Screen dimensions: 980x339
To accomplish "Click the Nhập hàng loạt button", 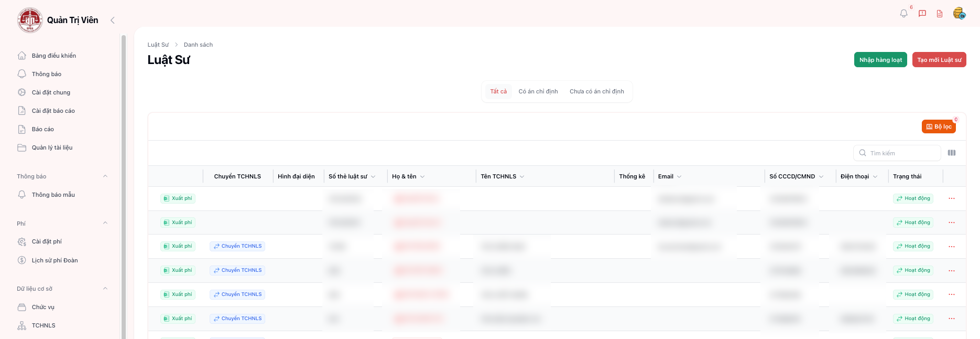I will tap(880, 60).
